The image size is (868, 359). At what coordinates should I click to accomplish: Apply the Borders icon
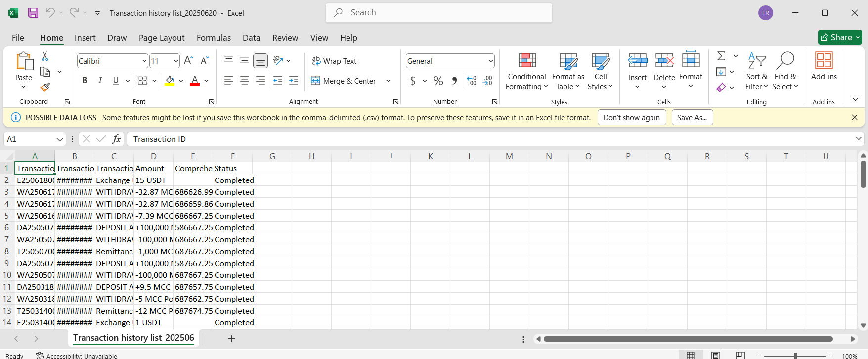coord(142,80)
